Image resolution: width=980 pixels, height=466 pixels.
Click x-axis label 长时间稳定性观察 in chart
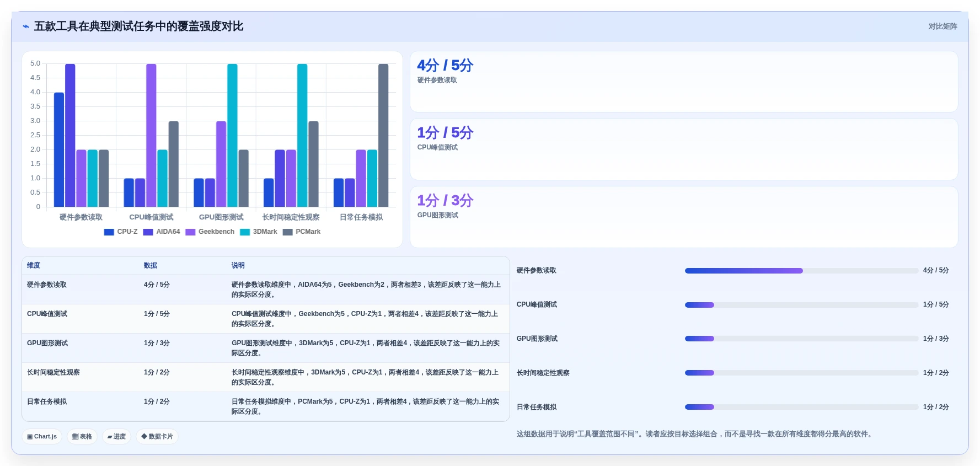pos(291,217)
